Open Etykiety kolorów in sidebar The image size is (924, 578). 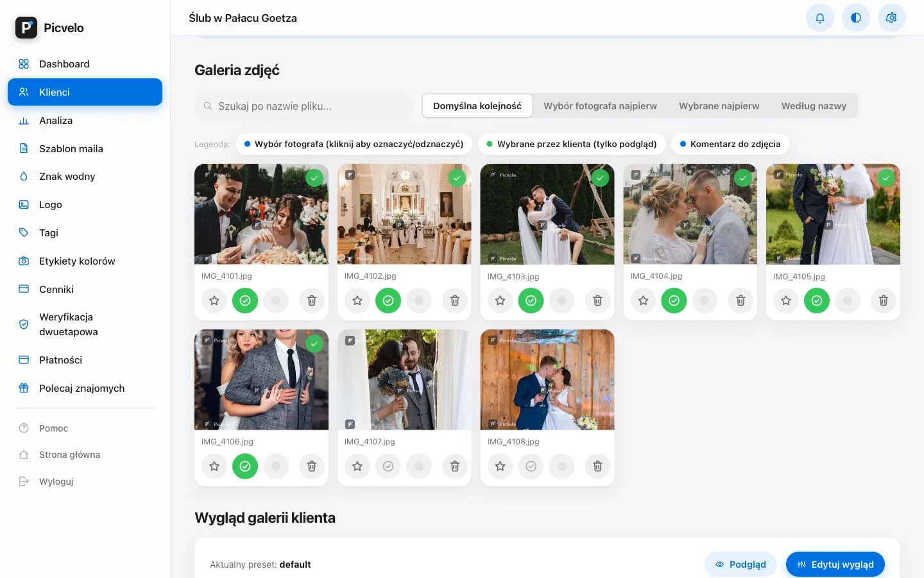coord(85,261)
